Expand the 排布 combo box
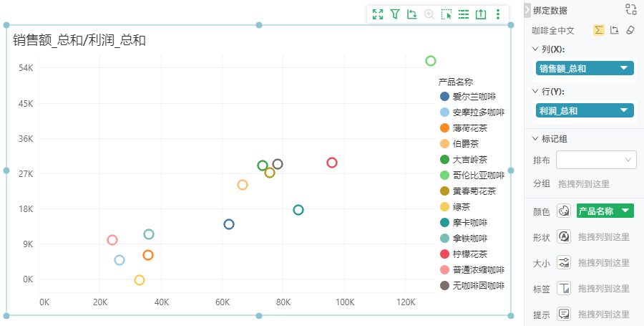Image resolution: width=644 pixels, height=326 pixels. (596, 160)
